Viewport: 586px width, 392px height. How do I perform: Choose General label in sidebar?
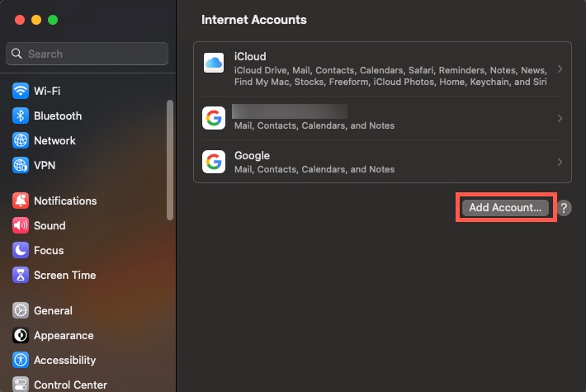coord(53,310)
